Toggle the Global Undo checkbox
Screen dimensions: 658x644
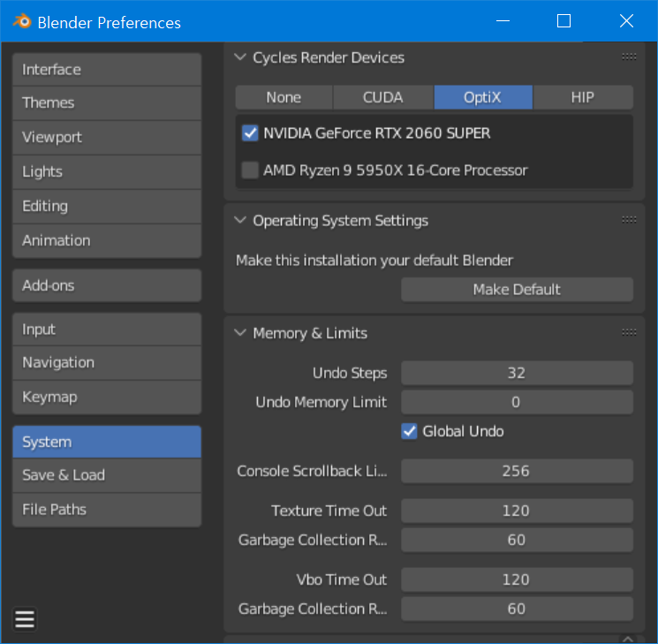click(x=409, y=431)
